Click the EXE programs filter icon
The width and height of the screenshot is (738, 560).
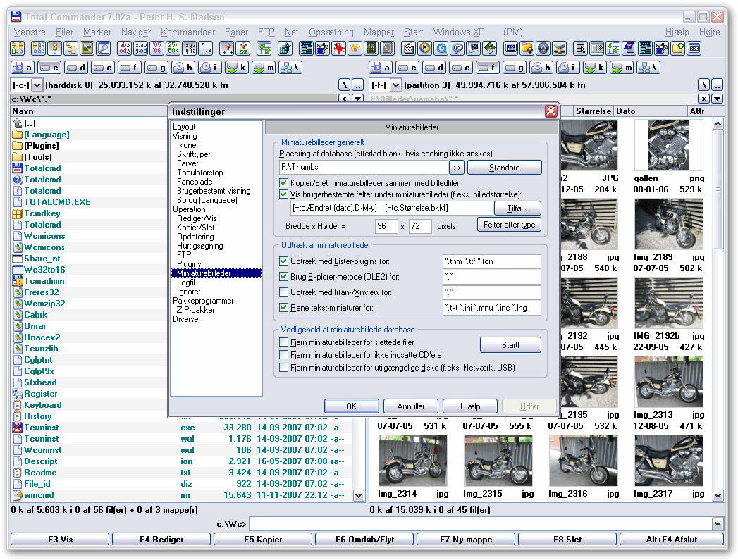click(x=243, y=48)
